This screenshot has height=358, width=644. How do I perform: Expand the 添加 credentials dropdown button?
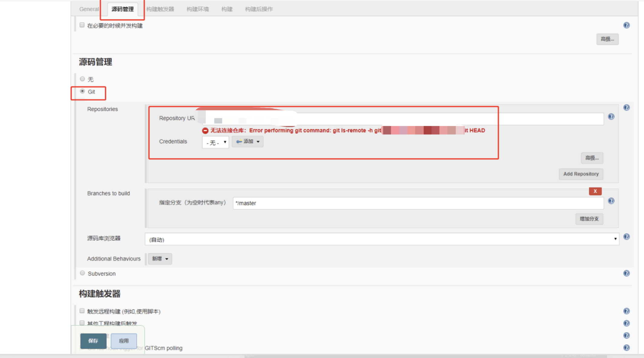pos(248,141)
